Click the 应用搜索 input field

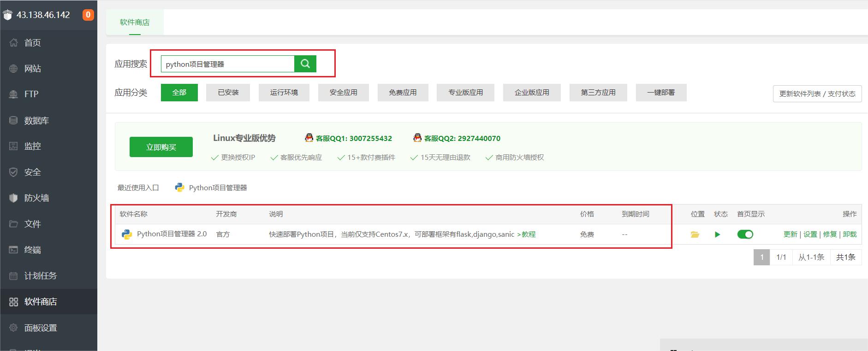coord(228,64)
